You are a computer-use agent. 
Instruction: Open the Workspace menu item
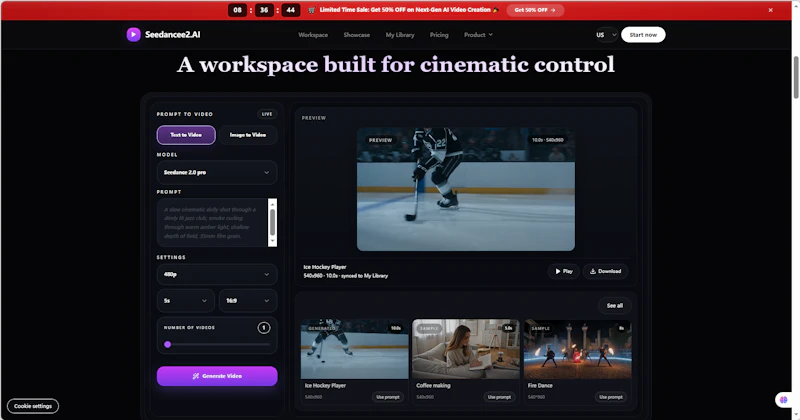(313, 35)
